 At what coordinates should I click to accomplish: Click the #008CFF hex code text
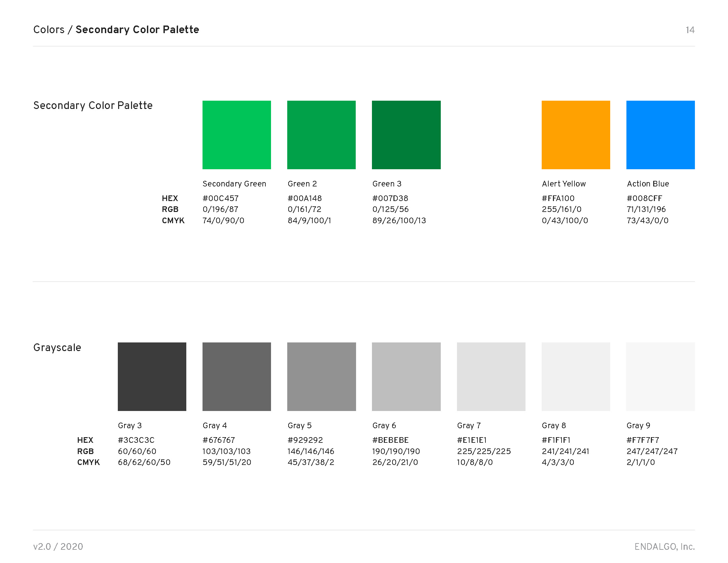pos(644,198)
